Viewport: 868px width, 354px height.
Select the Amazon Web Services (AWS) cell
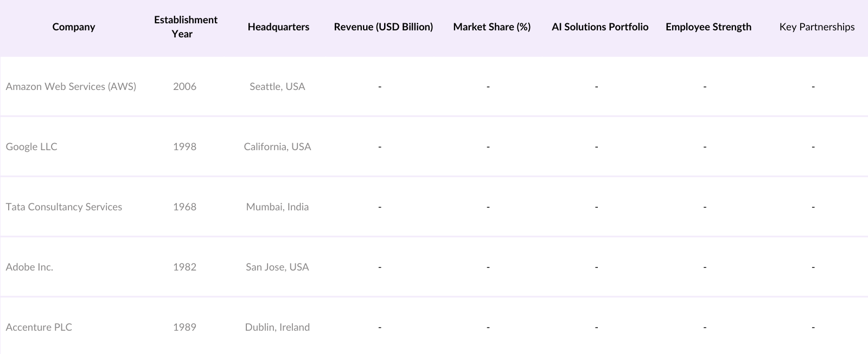tap(71, 87)
